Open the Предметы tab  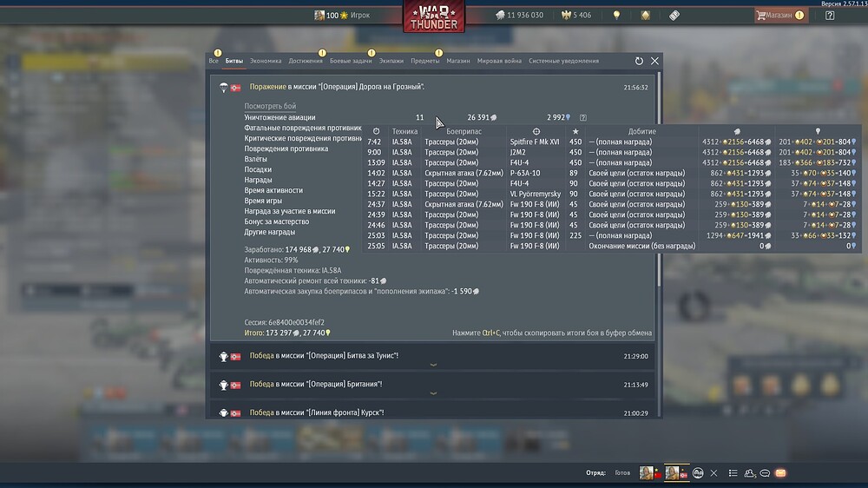pos(425,61)
